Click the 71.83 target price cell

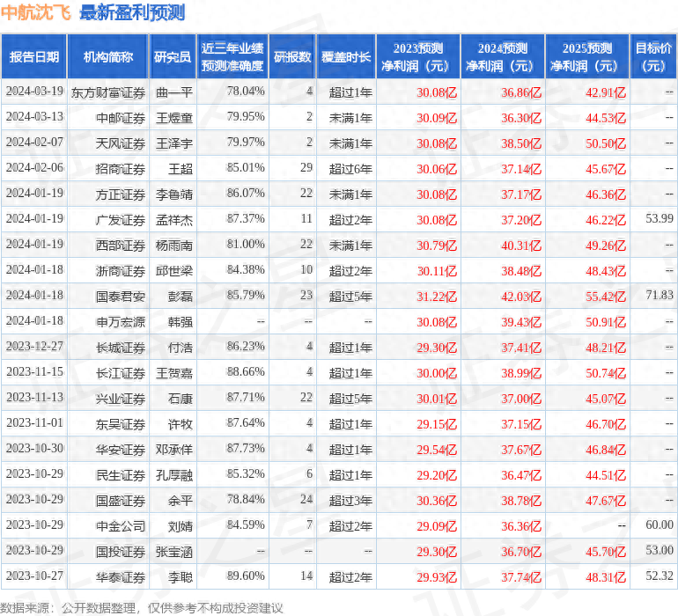click(659, 296)
